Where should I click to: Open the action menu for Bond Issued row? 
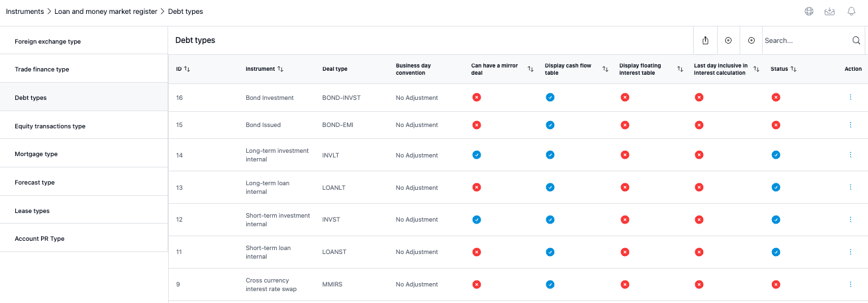tap(850, 125)
